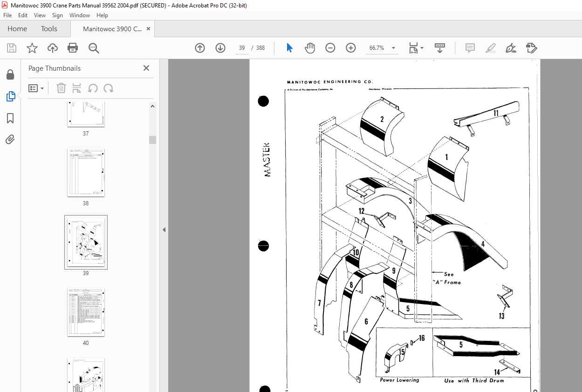The image size is (582, 392).
Task: Insert page break icon in thumbnails panel
Action: (x=77, y=88)
